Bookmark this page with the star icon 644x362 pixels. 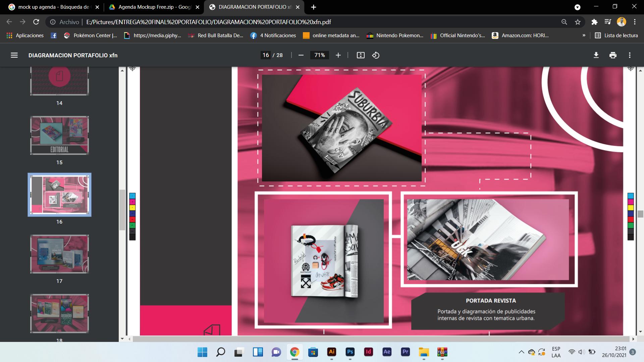pos(578,22)
